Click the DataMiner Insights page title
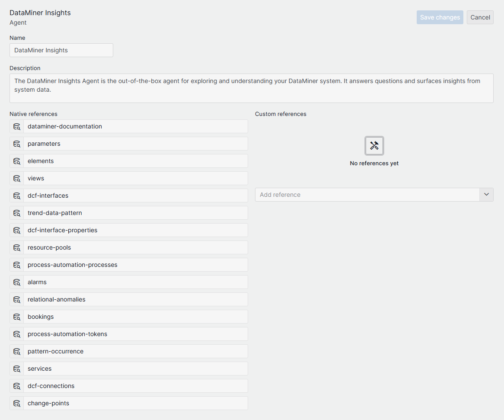 click(x=40, y=13)
